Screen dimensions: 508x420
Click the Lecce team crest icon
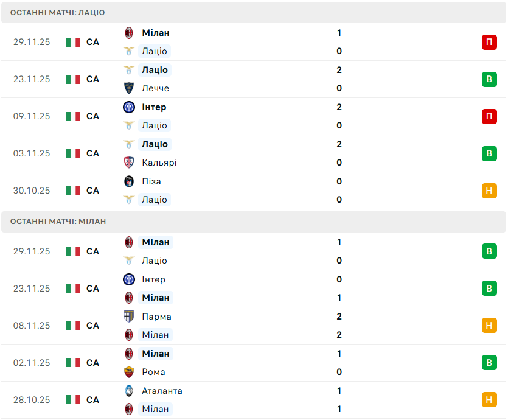coord(129,88)
